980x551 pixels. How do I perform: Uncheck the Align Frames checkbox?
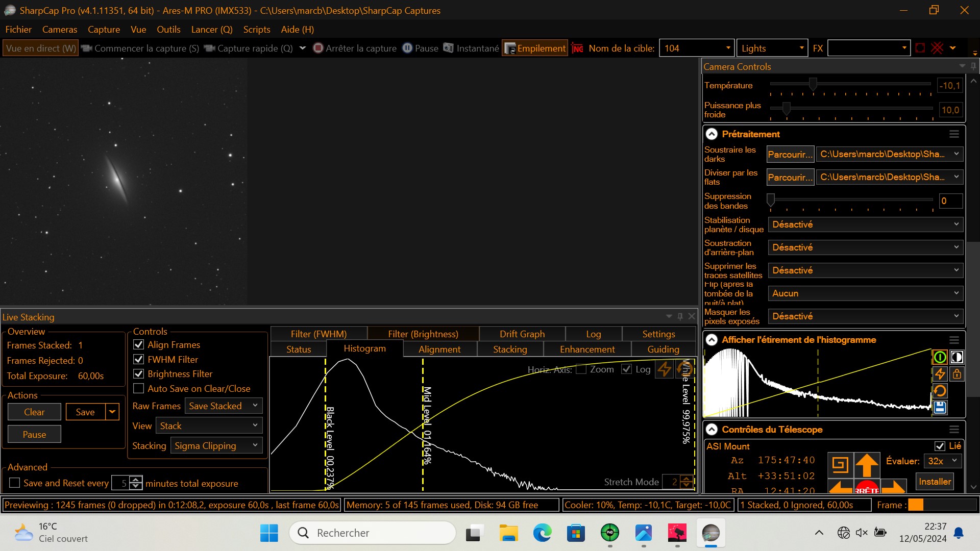138,345
